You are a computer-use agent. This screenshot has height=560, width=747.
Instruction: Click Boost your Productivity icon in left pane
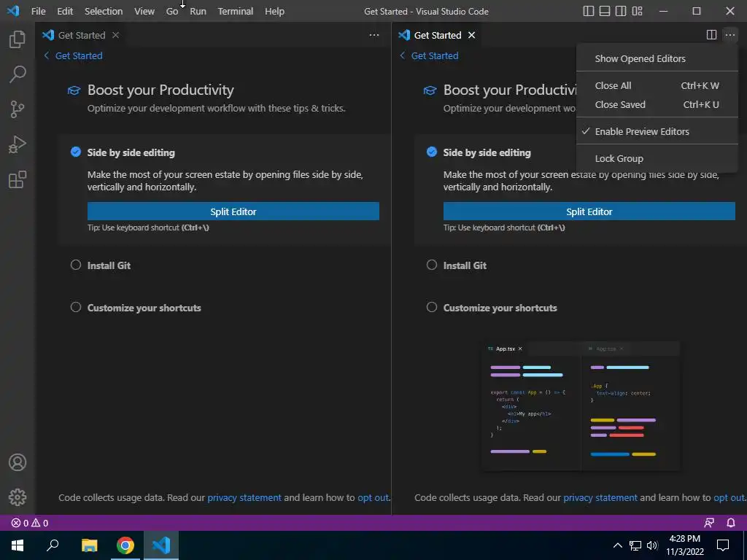point(74,90)
